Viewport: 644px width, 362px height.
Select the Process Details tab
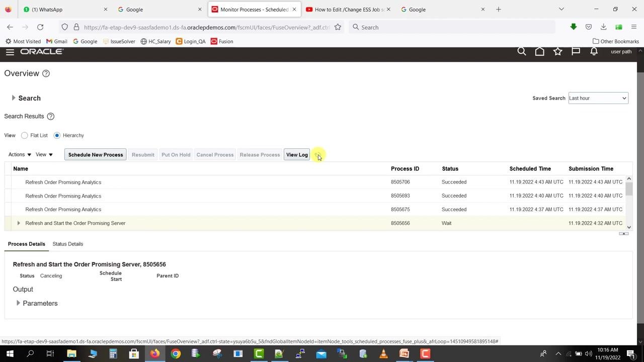tap(27, 244)
